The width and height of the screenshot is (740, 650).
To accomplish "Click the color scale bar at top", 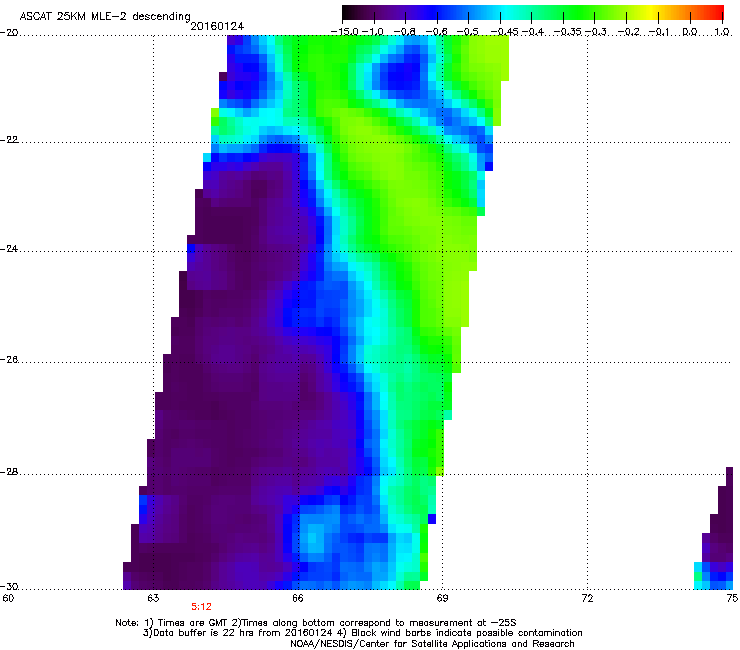I will click(533, 13).
